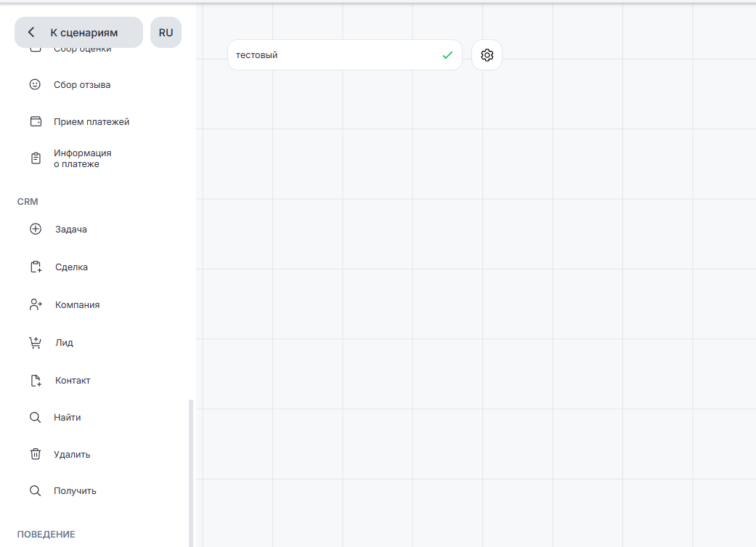Screen dimensions: 756x547
Task: Go back via К сценариям button
Action: coord(78,33)
